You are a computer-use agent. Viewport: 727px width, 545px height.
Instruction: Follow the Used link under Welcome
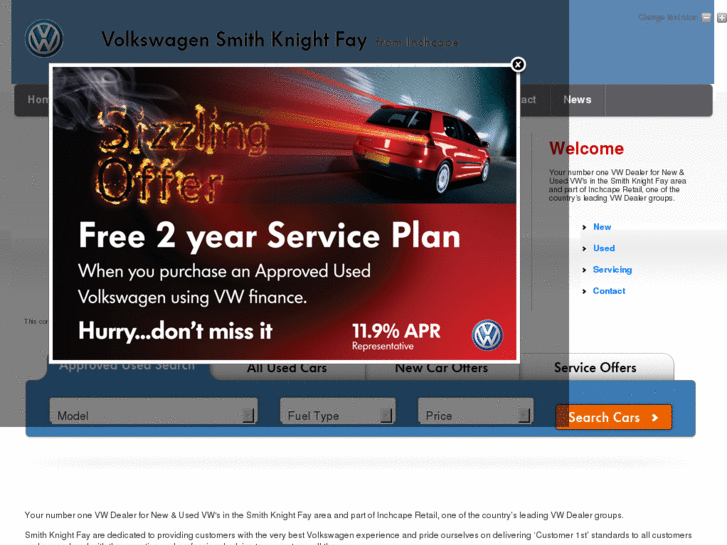point(604,248)
